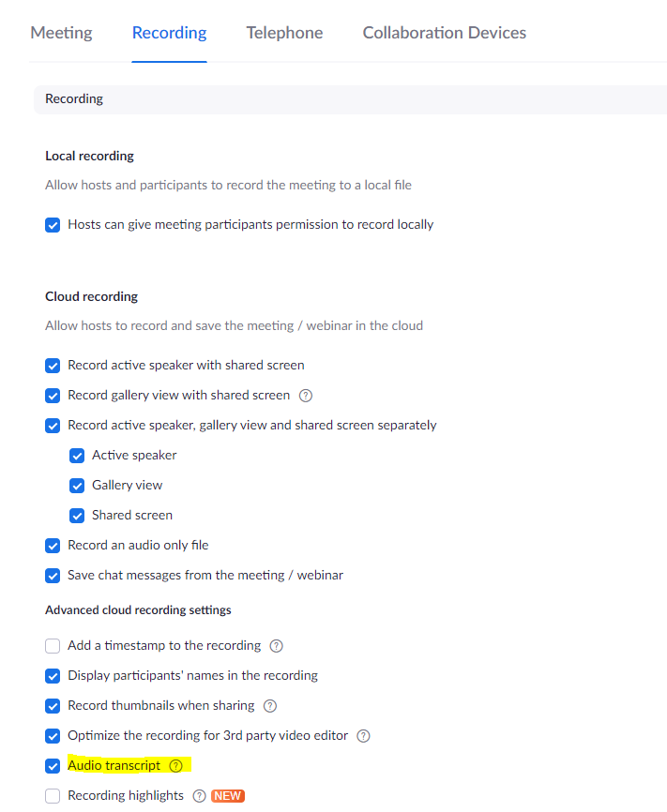This screenshot has height=812, width=667.
Task: Toggle Record an audio only file
Action: click(53, 546)
